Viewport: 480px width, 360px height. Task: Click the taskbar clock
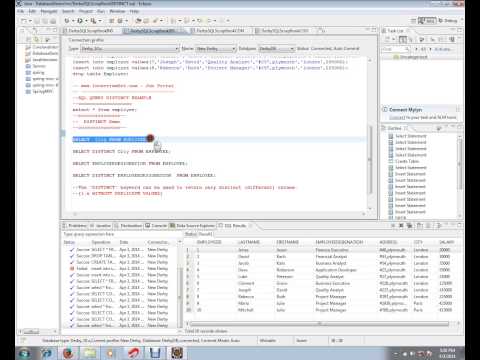pos(447,353)
